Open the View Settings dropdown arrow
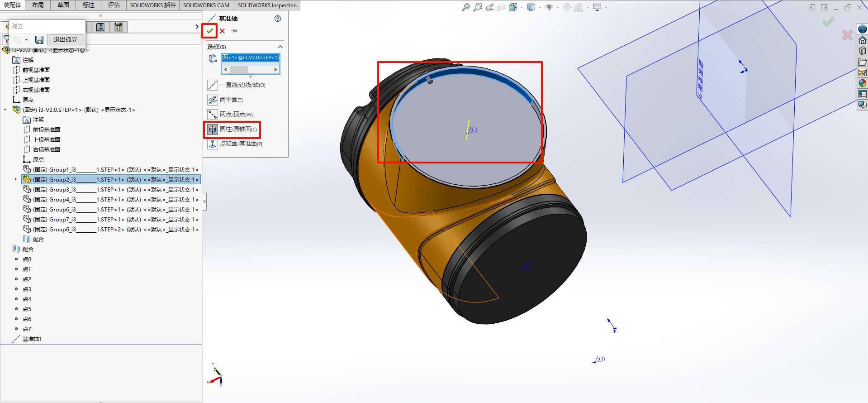 (x=606, y=7)
